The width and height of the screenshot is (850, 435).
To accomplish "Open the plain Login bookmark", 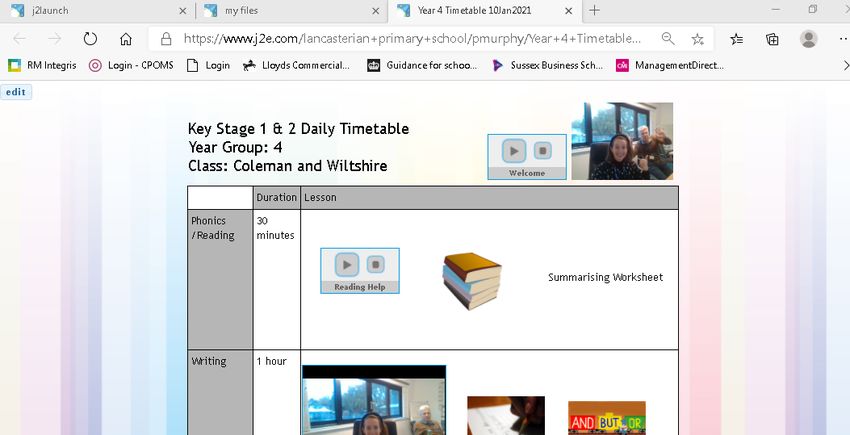I will [209, 66].
